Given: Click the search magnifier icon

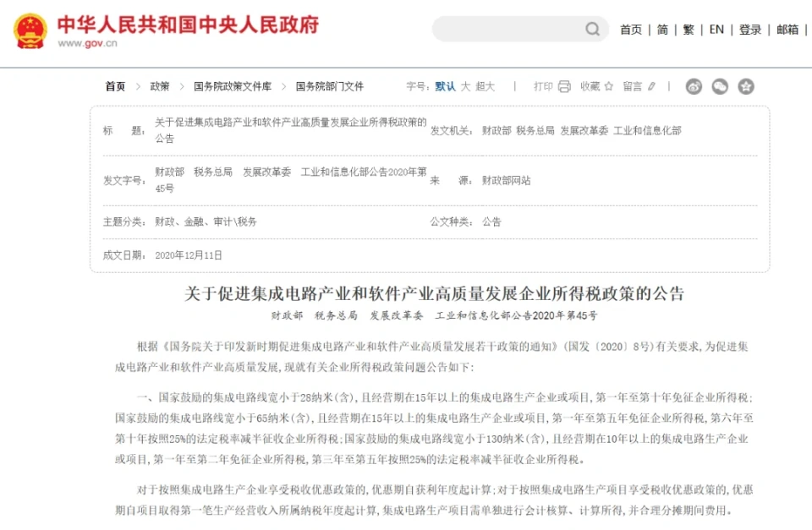Looking at the screenshot, I should coord(592,30).
